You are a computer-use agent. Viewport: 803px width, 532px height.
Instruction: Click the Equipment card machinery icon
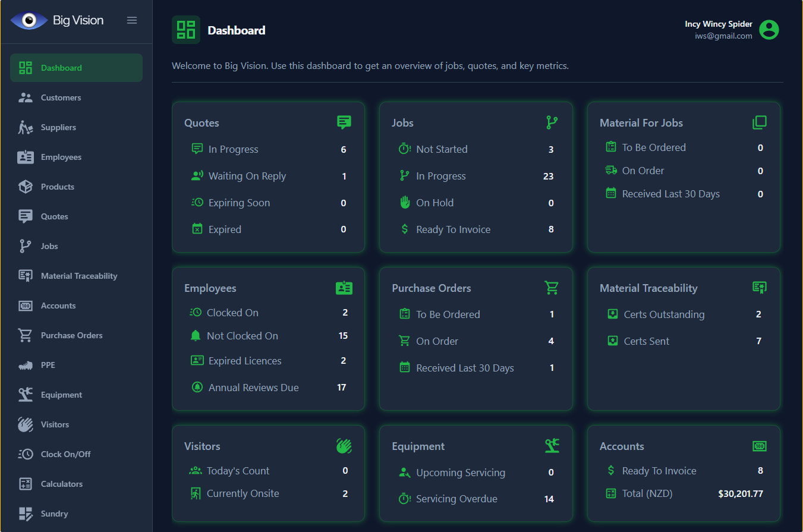(x=552, y=446)
